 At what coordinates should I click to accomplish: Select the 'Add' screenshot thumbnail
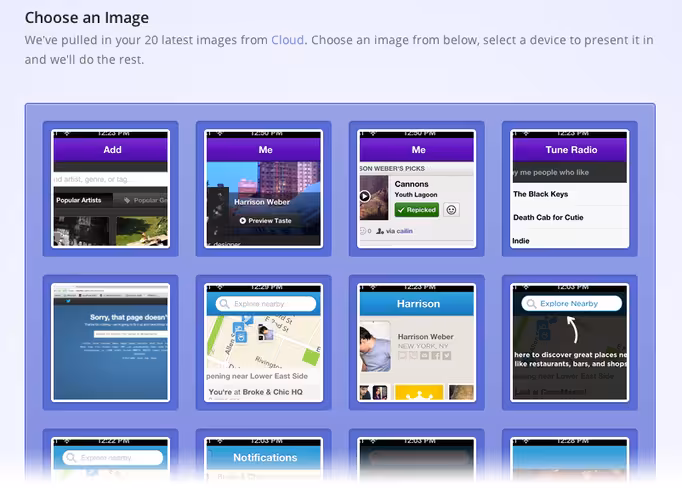(110, 189)
